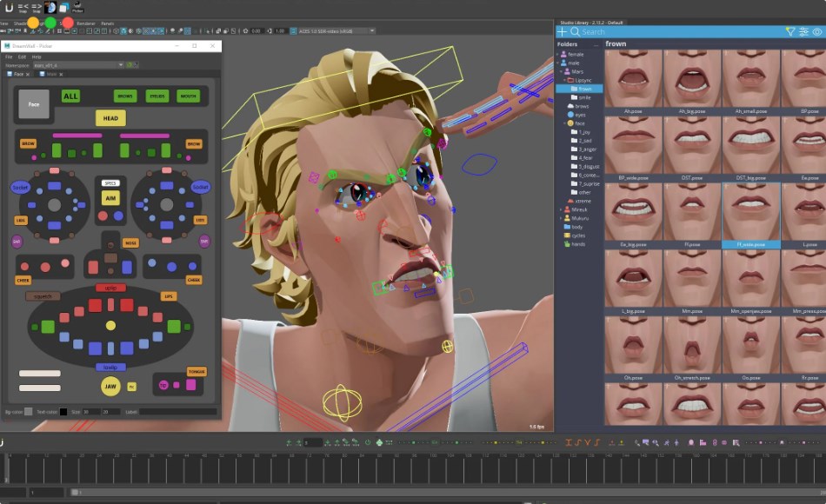The height and width of the screenshot is (504, 826).
Task: Select the FF_wide.pose thumbnail
Action: tap(752, 216)
